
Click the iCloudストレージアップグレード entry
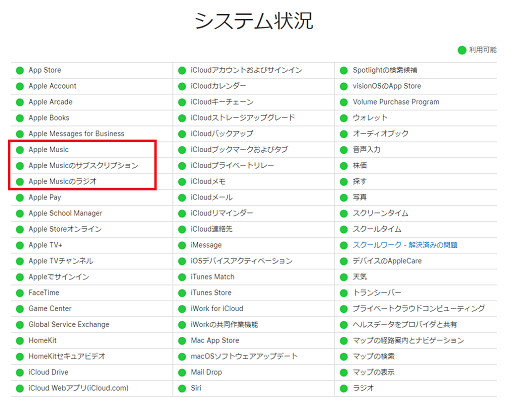tap(243, 118)
